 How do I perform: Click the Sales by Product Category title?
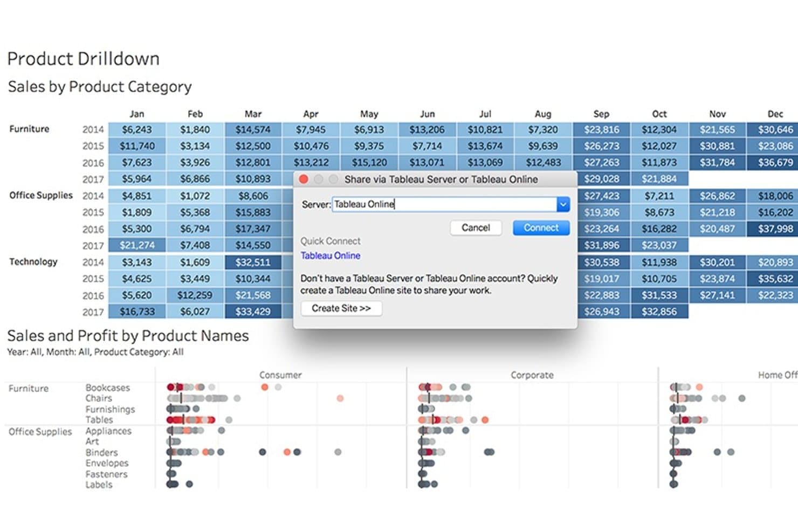pos(100,87)
